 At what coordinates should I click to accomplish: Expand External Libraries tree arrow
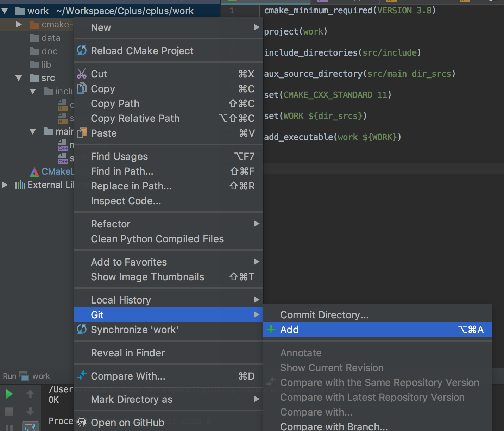(x=5, y=185)
